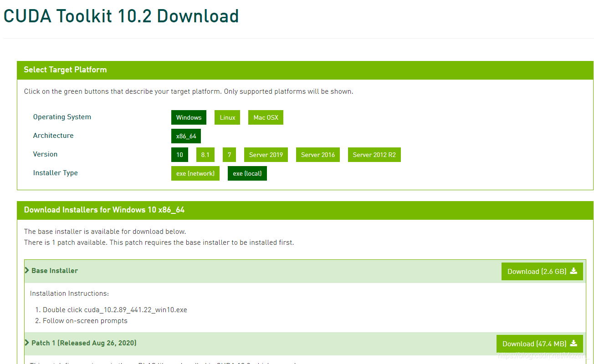Click the Operating System label
Viewport: 594px width, 364px height.
[x=62, y=117]
